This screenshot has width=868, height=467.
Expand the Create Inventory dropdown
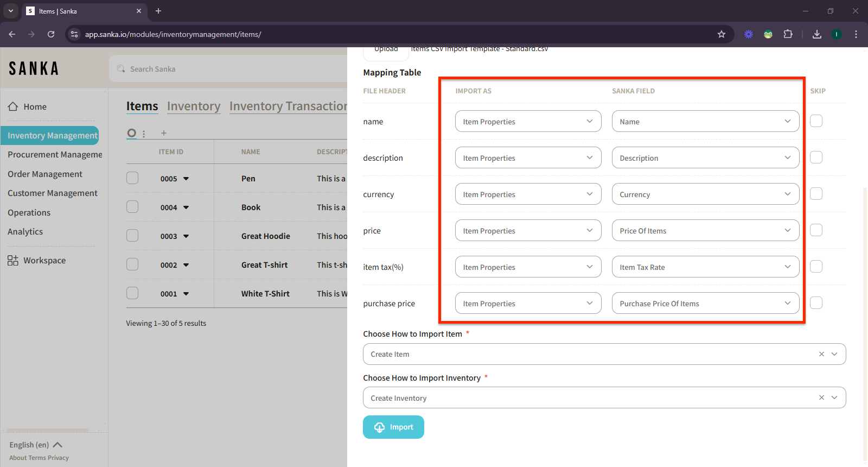point(834,398)
